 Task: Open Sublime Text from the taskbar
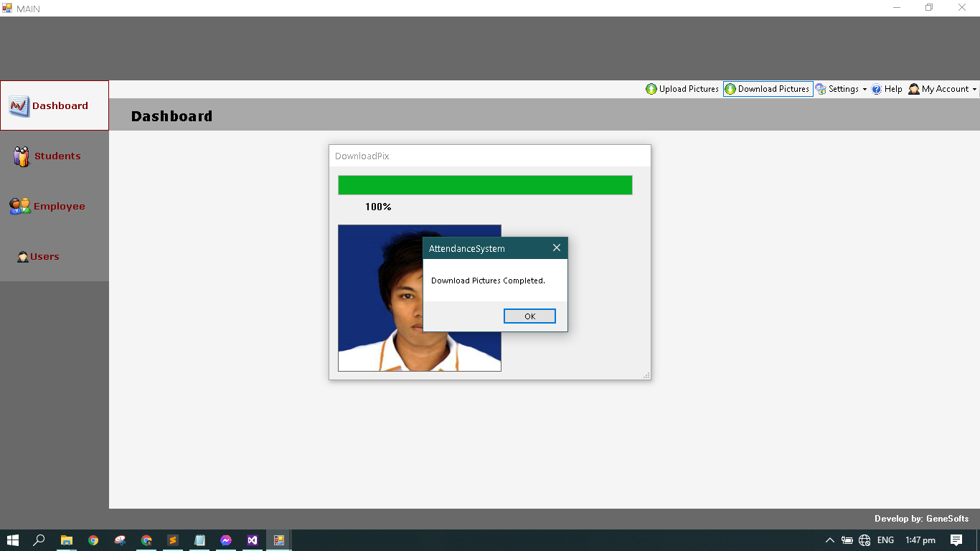coord(173,540)
